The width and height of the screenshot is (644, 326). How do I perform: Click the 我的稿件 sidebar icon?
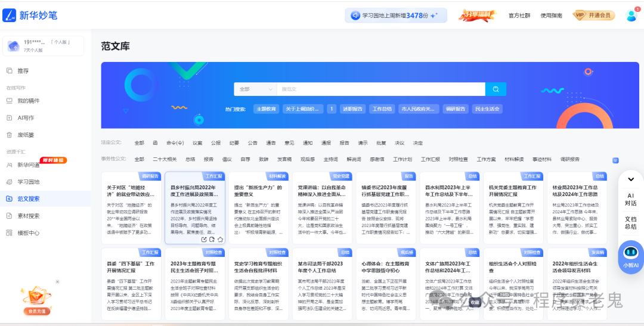click(x=10, y=101)
